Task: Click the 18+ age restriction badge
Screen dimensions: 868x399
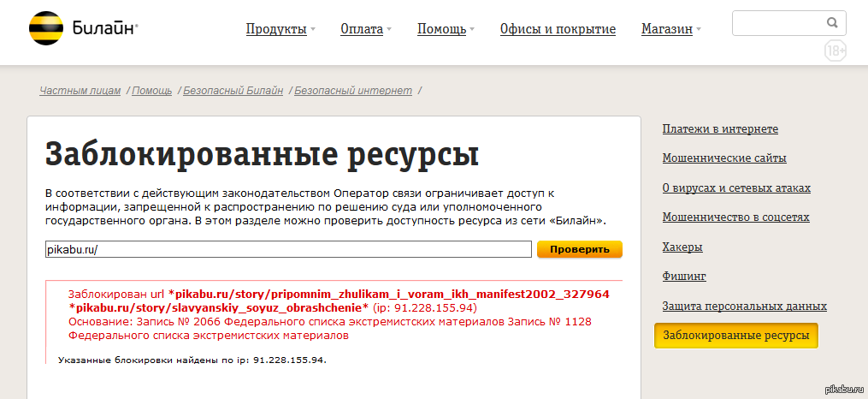Action: 835,51
